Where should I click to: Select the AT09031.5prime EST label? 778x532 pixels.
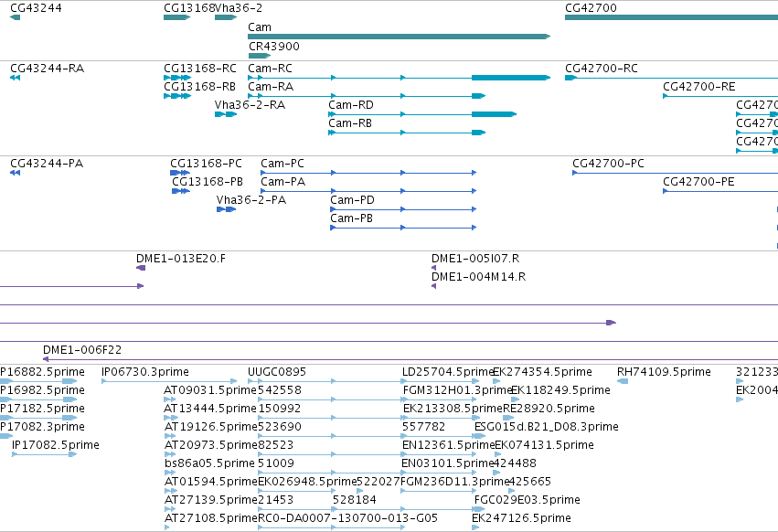click(x=210, y=390)
